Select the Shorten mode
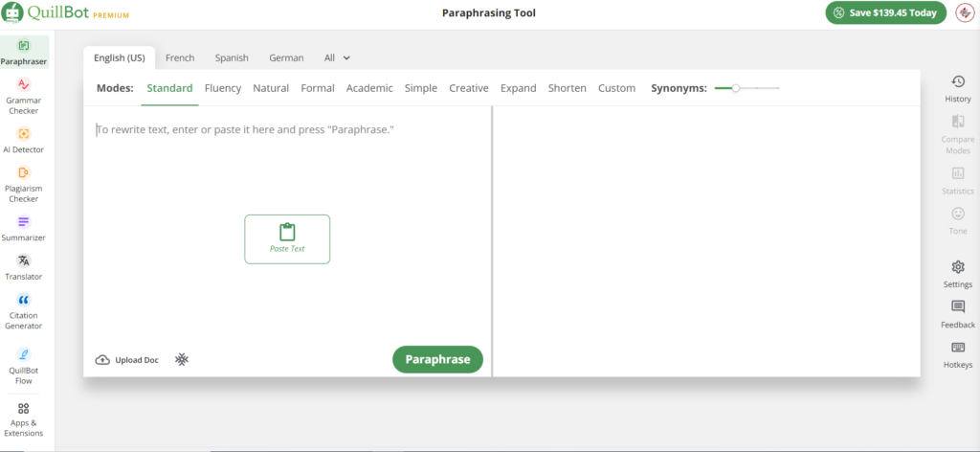The image size is (980, 452). click(567, 88)
